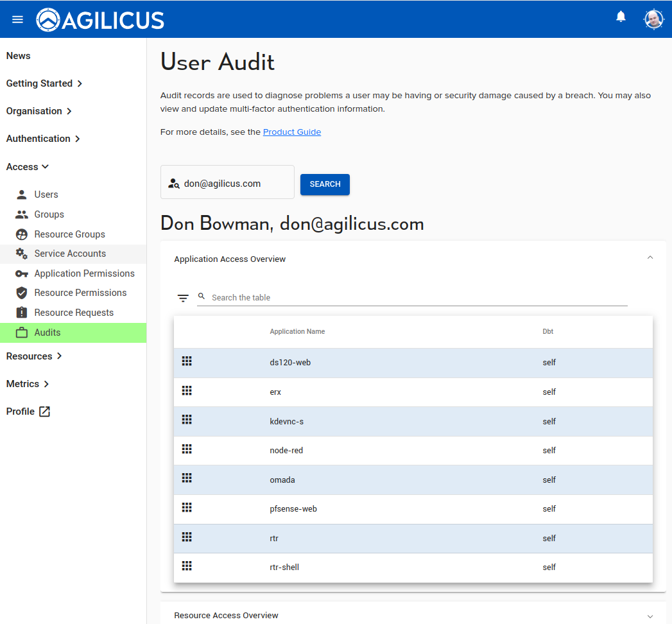Click the notifications bell icon

(x=621, y=17)
